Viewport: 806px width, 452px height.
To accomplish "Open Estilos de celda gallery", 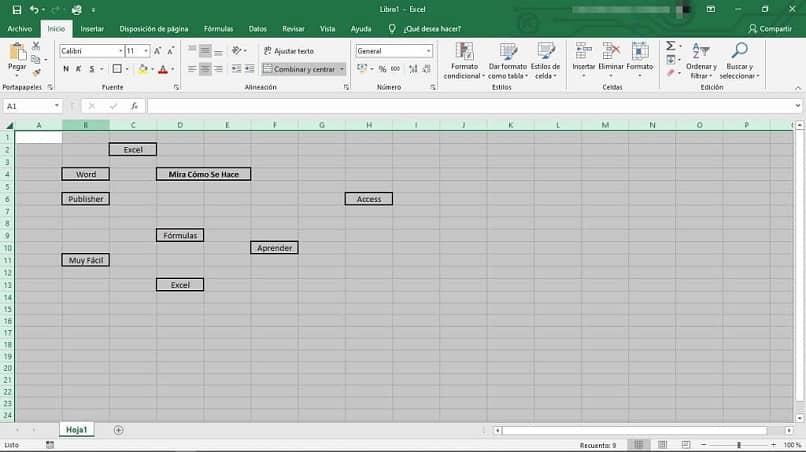I will [x=545, y=61].
